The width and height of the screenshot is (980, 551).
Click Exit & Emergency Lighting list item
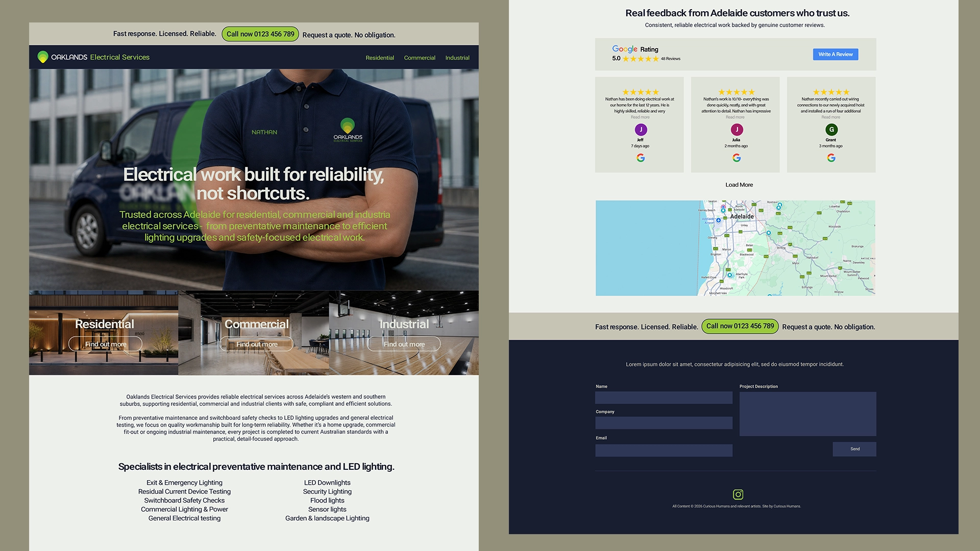[184, 483]
